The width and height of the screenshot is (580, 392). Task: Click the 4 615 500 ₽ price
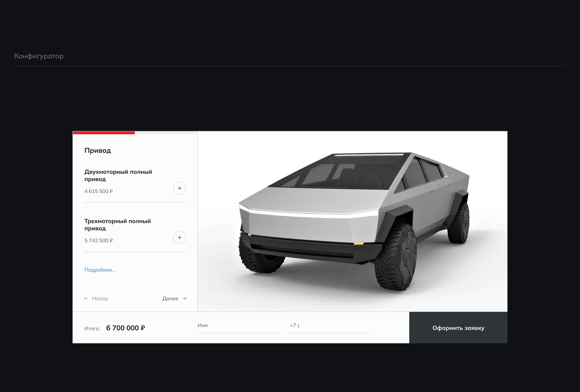99,191
